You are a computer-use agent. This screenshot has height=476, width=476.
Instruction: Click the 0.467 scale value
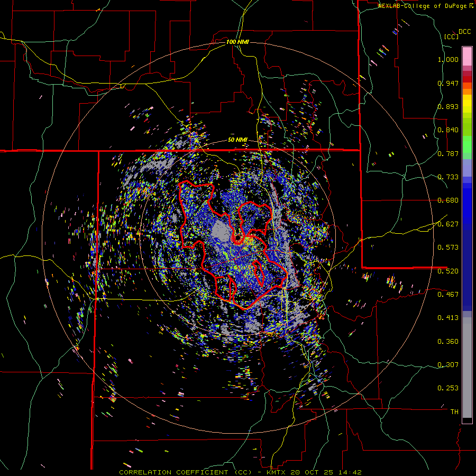[448, 295]
